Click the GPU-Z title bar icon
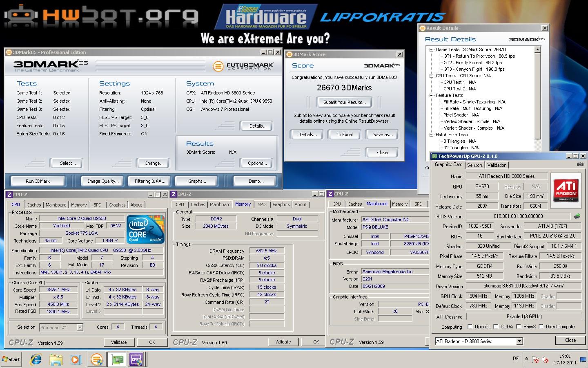 point(434,156)
